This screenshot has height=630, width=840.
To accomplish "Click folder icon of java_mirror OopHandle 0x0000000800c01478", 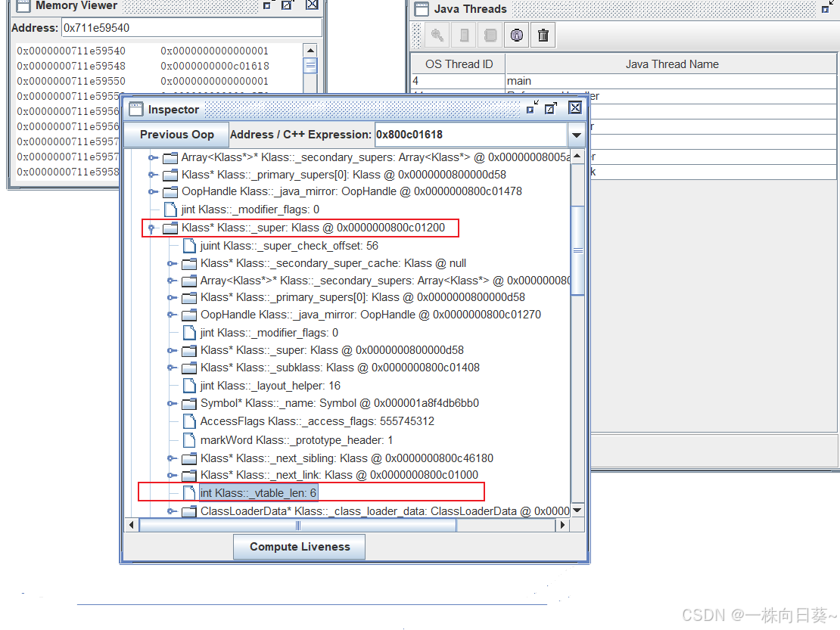I will click(x=170, y=191).
